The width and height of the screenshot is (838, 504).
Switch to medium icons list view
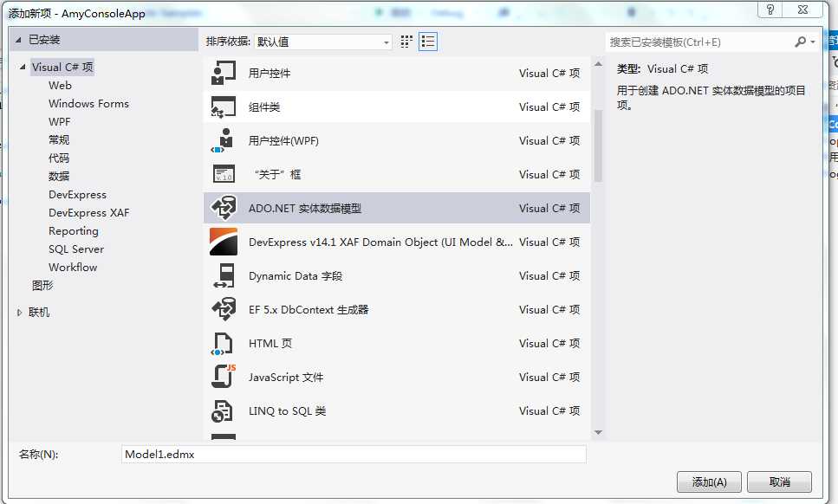428,42
